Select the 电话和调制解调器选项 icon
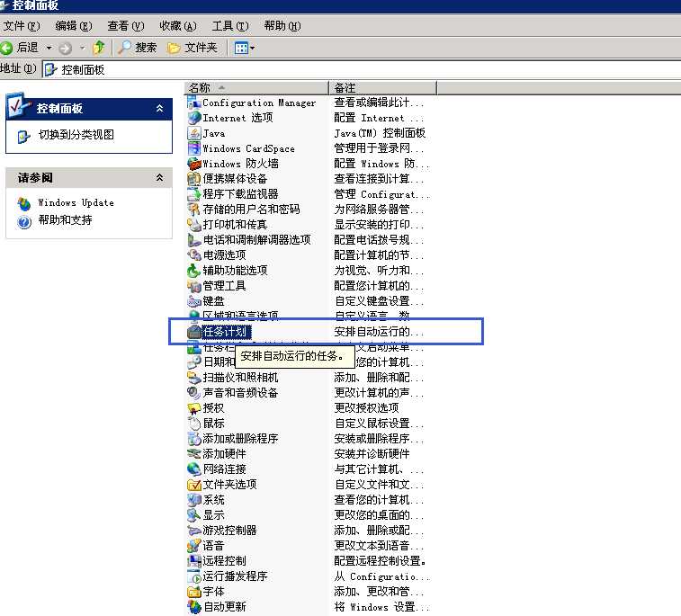Image resolution: width=681 pixels, height=616 pixels. [193, 239]
